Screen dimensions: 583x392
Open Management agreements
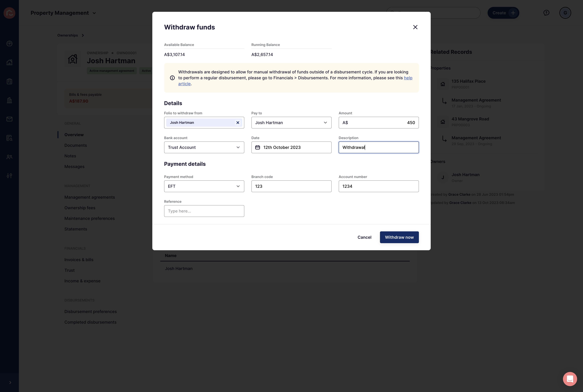point(89,197)
